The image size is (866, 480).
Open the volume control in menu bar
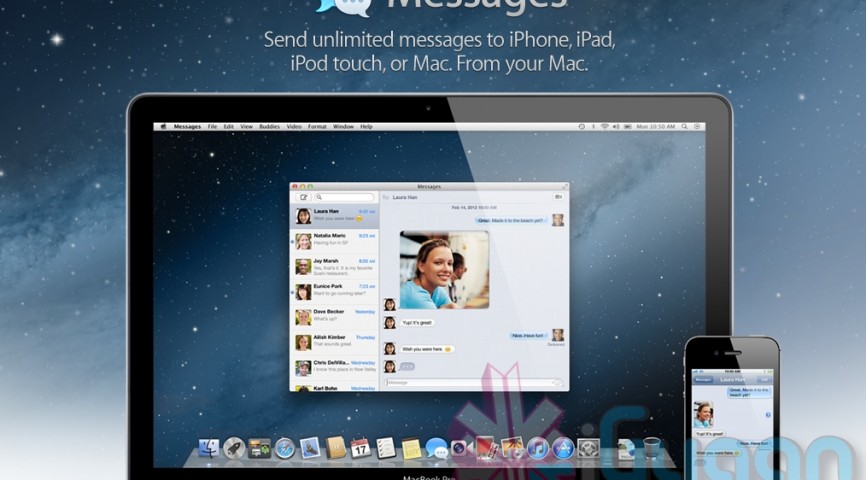click(617, 127)
